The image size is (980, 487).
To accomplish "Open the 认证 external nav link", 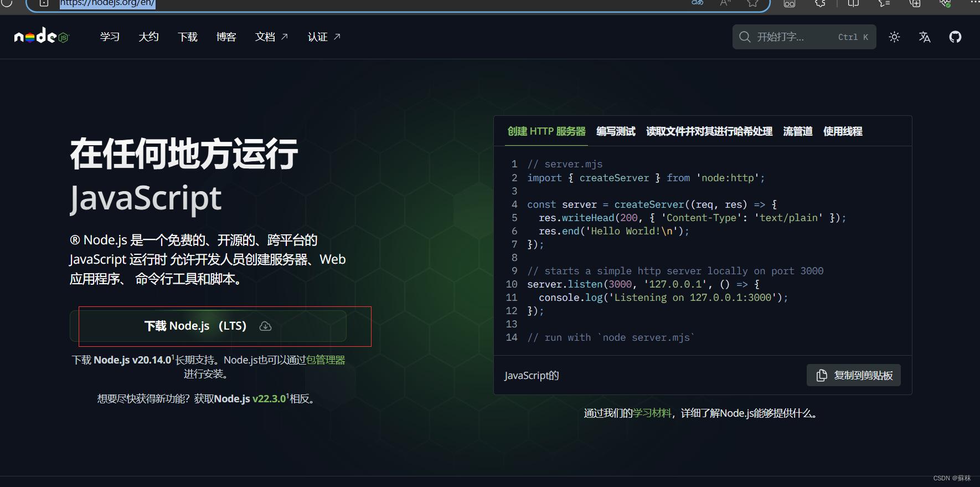I will pos(324,37).
